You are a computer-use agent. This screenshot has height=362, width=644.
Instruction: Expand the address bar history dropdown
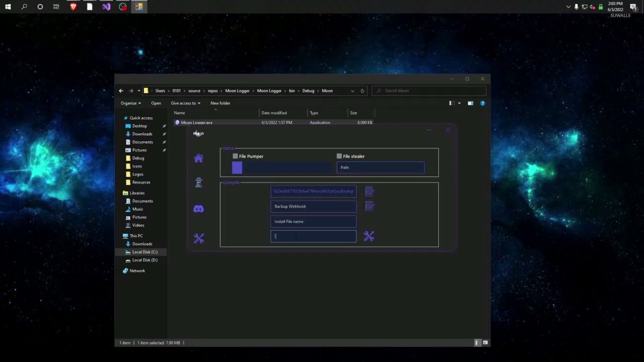click(x=352, y=91)
